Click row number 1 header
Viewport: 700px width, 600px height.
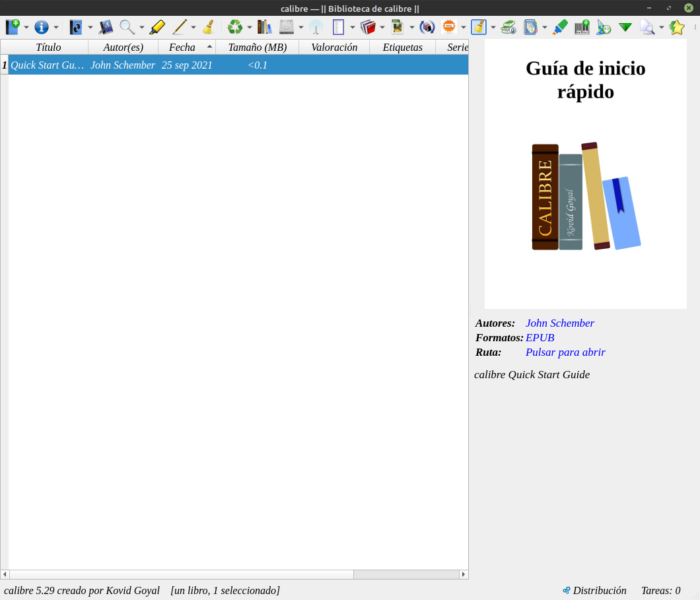click(x=5, y=65)
